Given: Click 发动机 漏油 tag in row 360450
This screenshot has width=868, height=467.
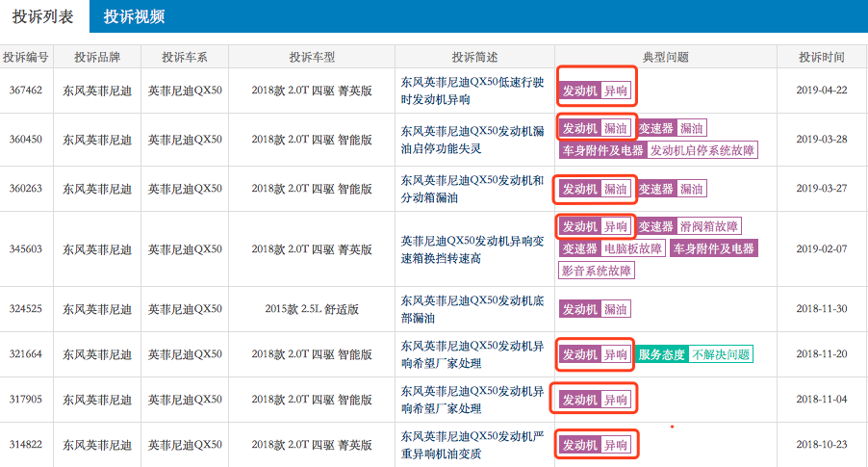Looking at the screenshot, I should [x=595, y=128].
